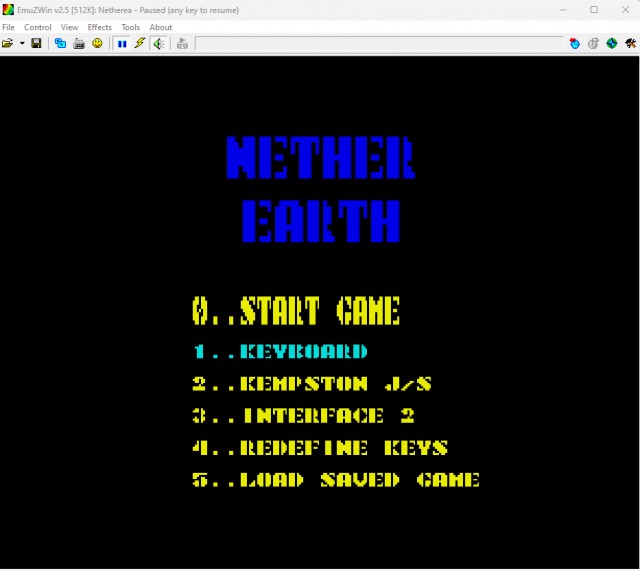Expand the open-file dropdown arrow
The width and height of the screenshot is (640, 571).
(22, 43)
